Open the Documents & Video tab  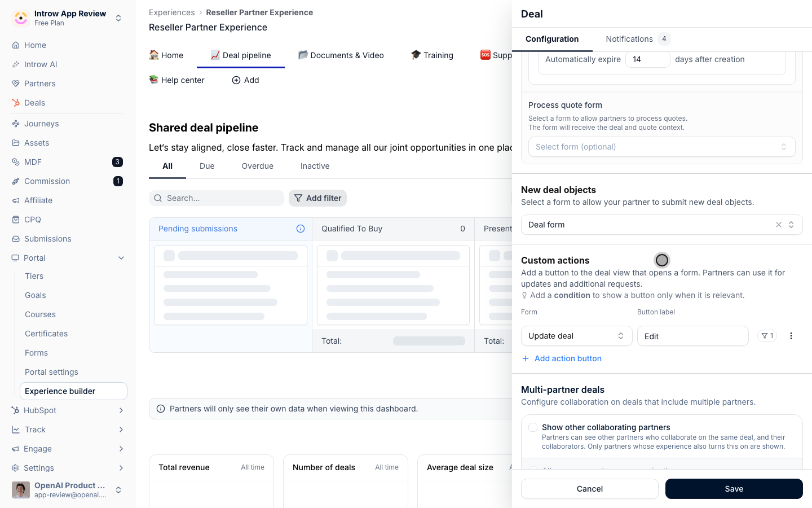[341, 55]
